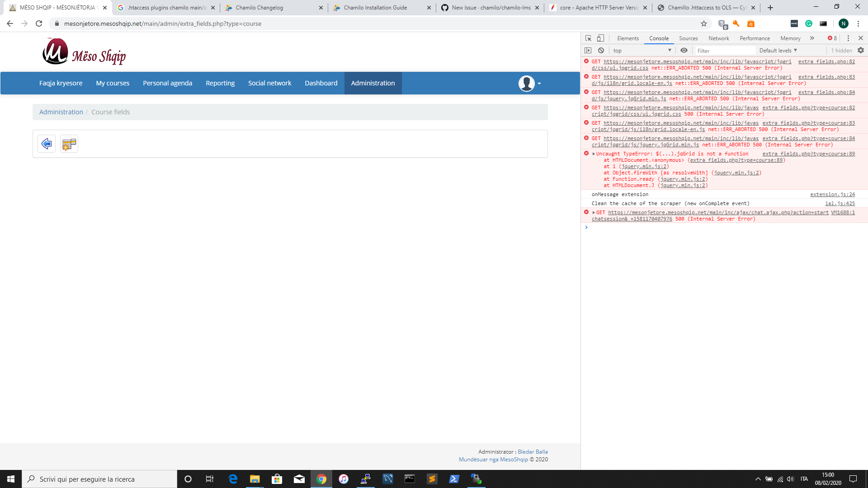This screenshot has width=868, height=488.
Task: Expand the Uncaught TypeError console entry
Action: (x=594, y=154)
